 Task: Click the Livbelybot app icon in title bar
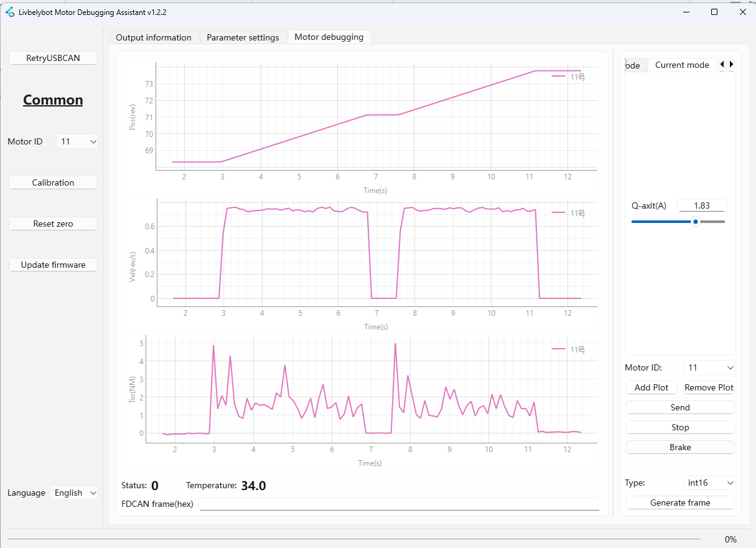pyautogui.click(x=9, y=12)
